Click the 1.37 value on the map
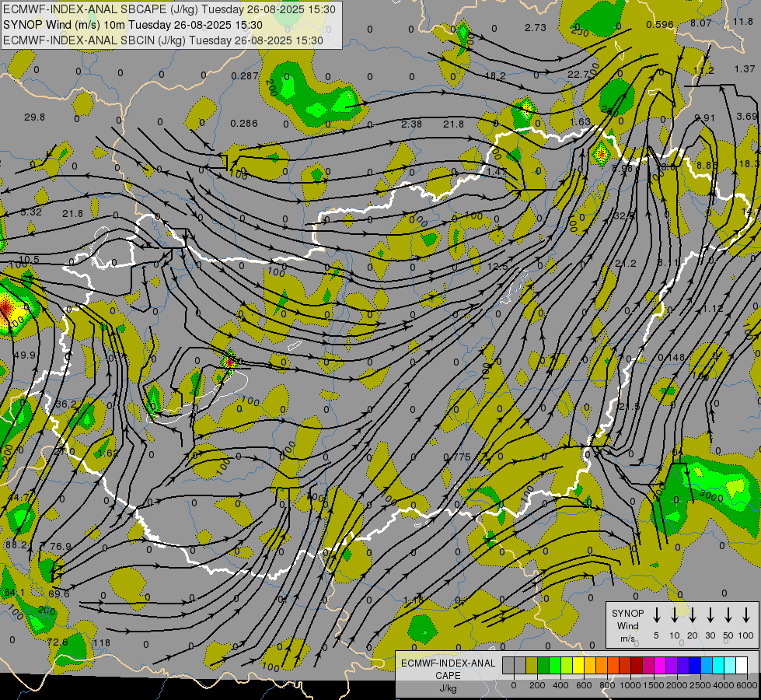The width and height of the screenshot is (761, 700). (745, 69)
